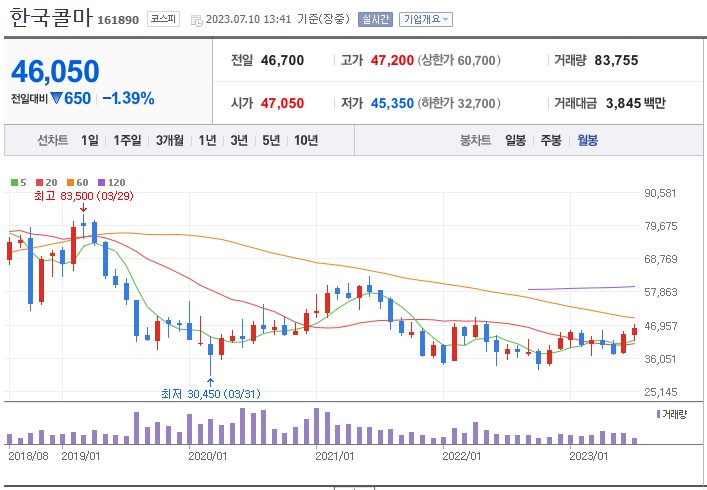
Task: Click the 상한가 60,700 upper limit text
Action: pyautogui.click(x=459, y=60)
